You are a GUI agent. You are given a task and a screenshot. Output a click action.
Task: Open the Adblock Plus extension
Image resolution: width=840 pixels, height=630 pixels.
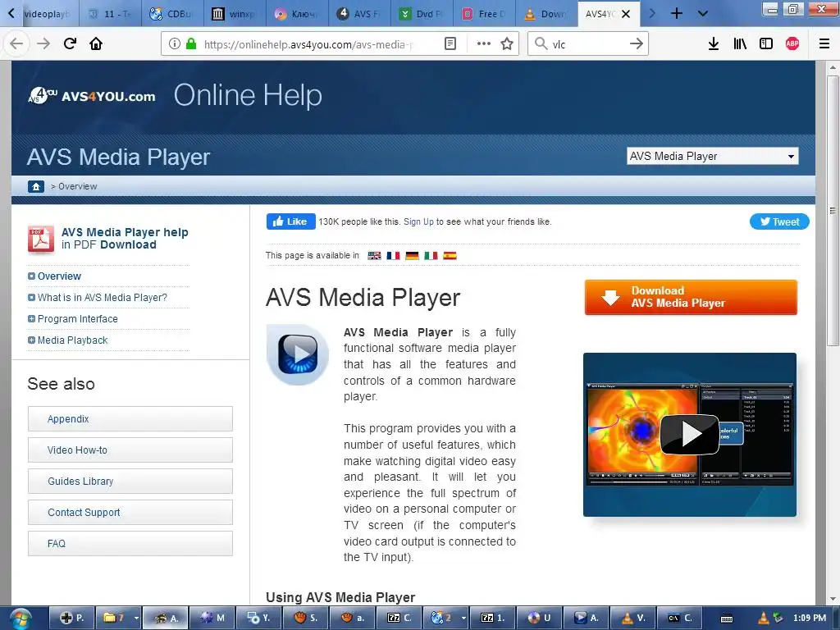(x=792, y=44)
